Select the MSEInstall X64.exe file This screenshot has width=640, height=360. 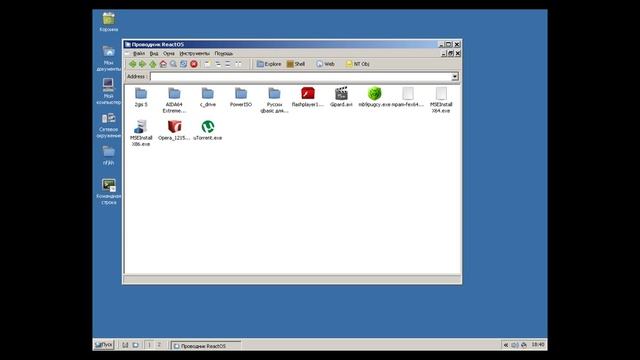click(x=441, y=100)
